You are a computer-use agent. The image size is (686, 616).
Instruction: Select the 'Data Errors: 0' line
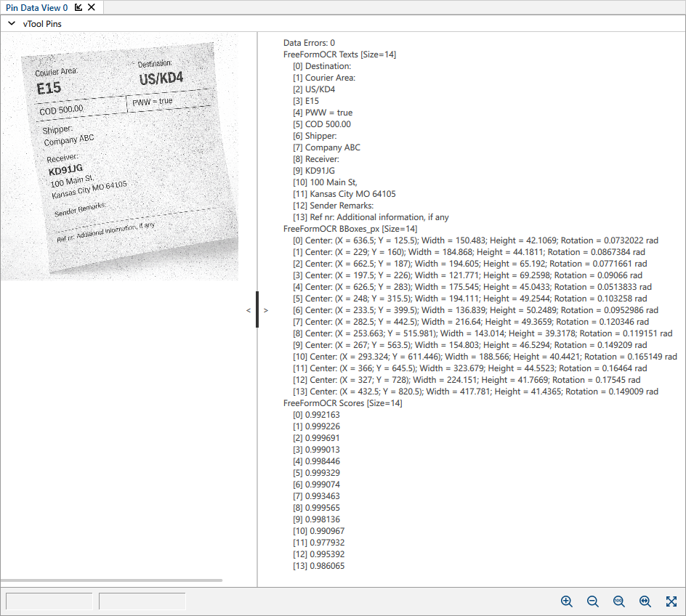(x=309, y=43)
